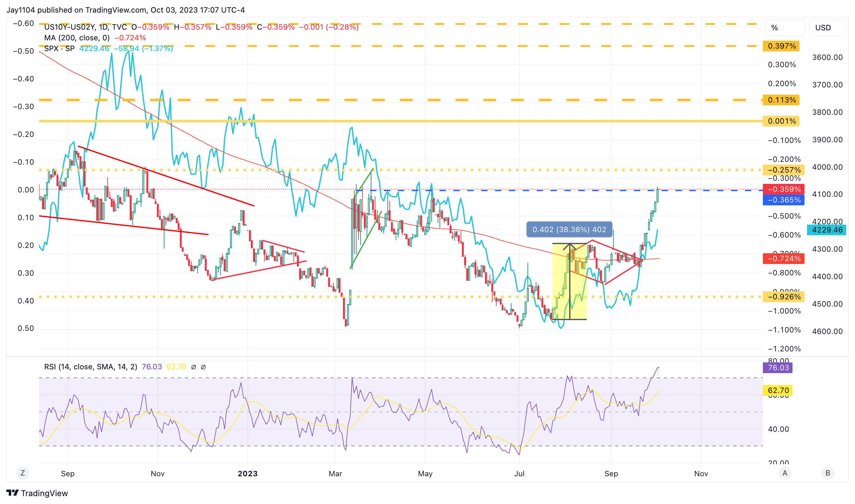Click the Sep 2023 time axis label
Image resolution: width=855 pixels, height=504 pixels.
(x=611, y=473)
